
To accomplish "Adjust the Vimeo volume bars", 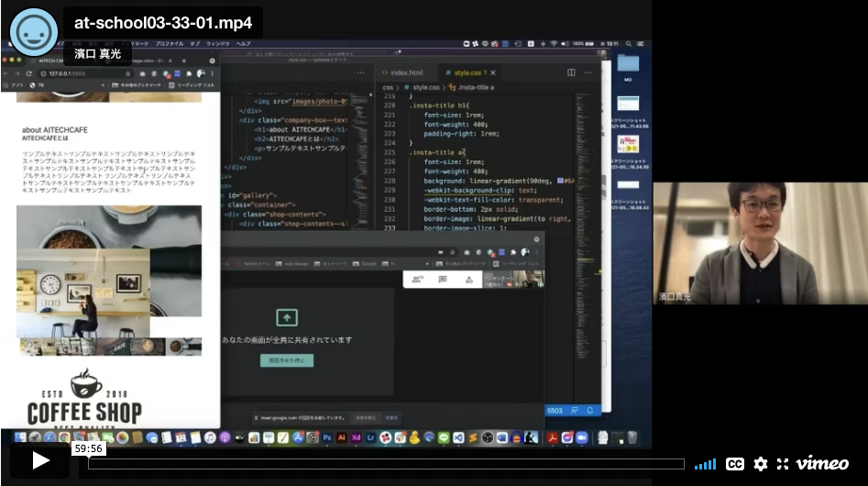I will point(705,464).
